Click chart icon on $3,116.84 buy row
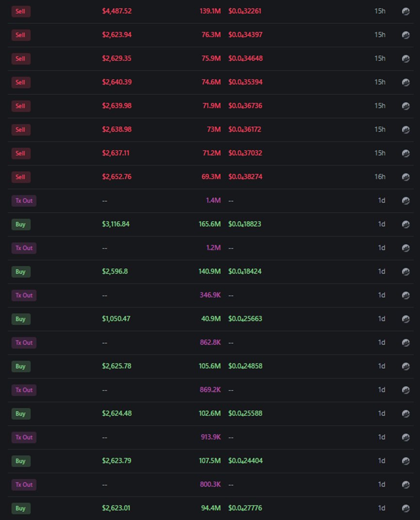Screen dimensions: 420x520 pyautogui.click(x=406, y=224)
